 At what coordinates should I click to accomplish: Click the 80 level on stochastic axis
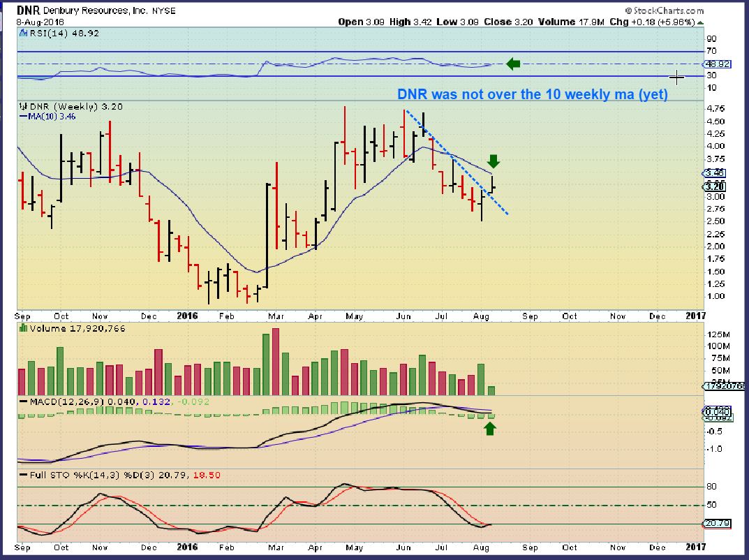[712, 487]
